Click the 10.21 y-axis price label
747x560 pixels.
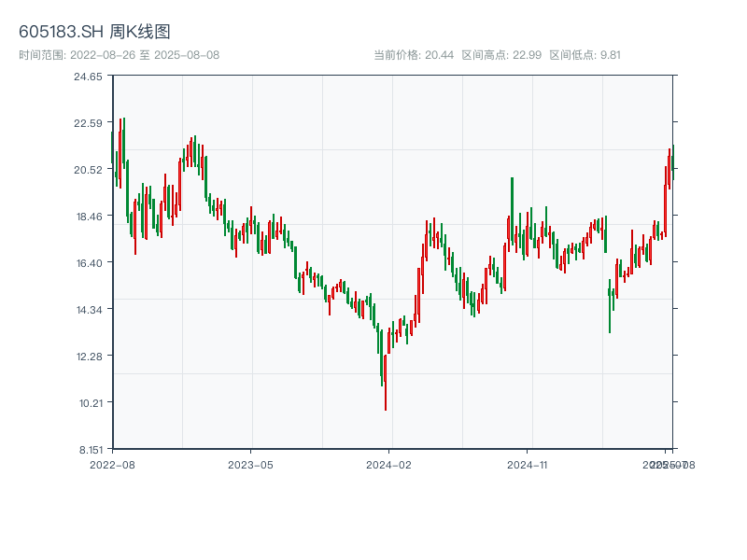(88, 403)
